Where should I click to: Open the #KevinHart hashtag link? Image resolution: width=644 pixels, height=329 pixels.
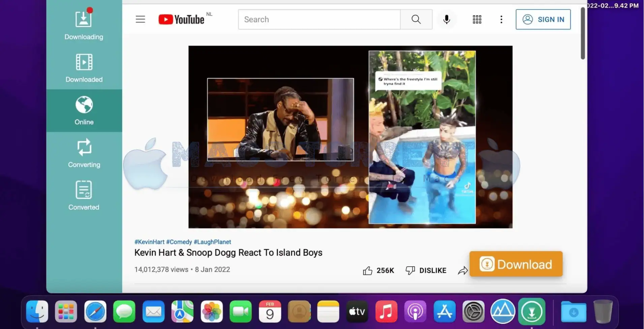(x=149, y=242)
